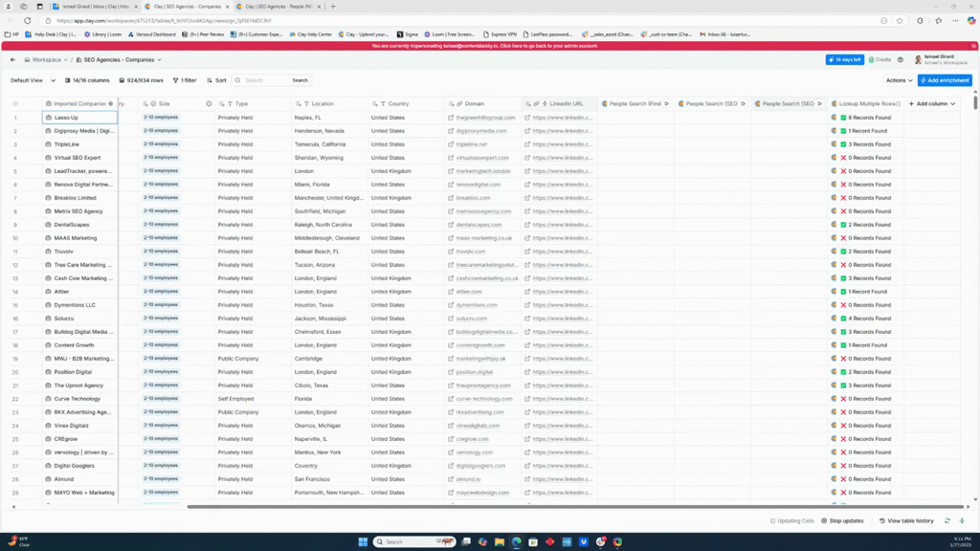The image size is (980, 551).
Task: Open the external link icon for thegreenhillsgroup.com
Action: [x=450, y=118]
